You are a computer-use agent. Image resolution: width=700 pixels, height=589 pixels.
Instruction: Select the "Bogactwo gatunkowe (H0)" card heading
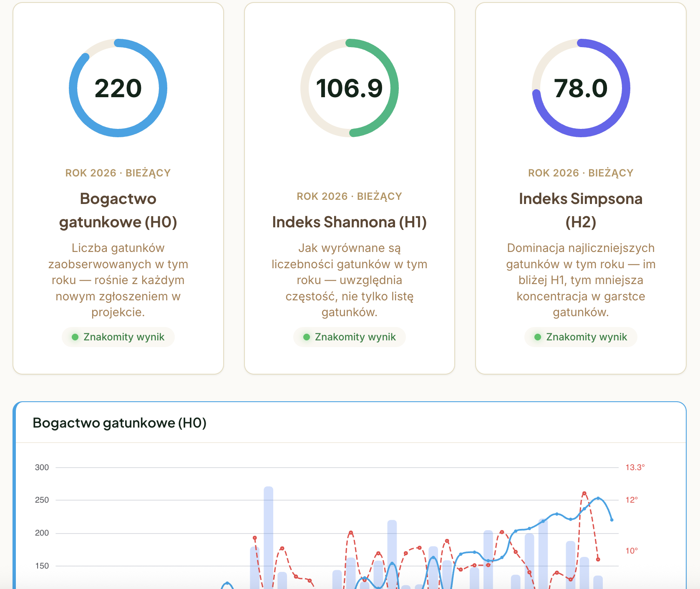tap(118, 210)
